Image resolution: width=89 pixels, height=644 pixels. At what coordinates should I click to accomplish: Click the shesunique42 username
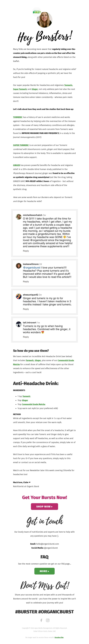pyautogui.click(x=30, y=295)
